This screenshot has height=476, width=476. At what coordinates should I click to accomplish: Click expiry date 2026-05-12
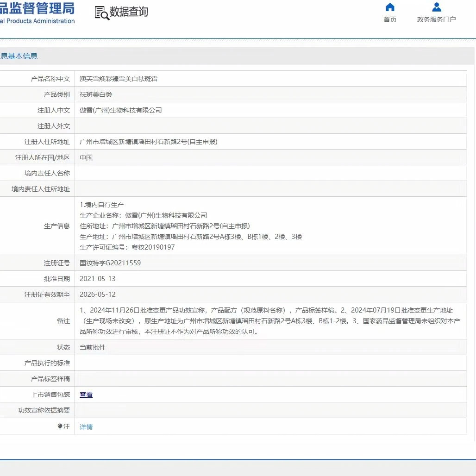pos(98,294)
